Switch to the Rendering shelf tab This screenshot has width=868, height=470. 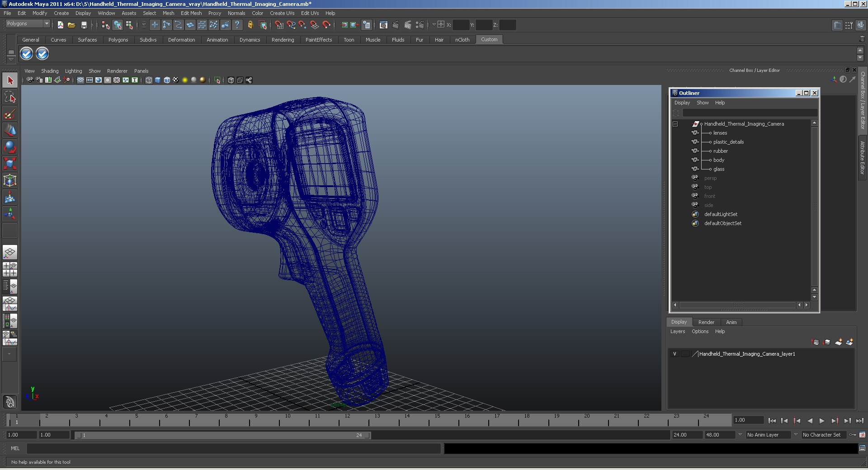[x=283, y=40]
